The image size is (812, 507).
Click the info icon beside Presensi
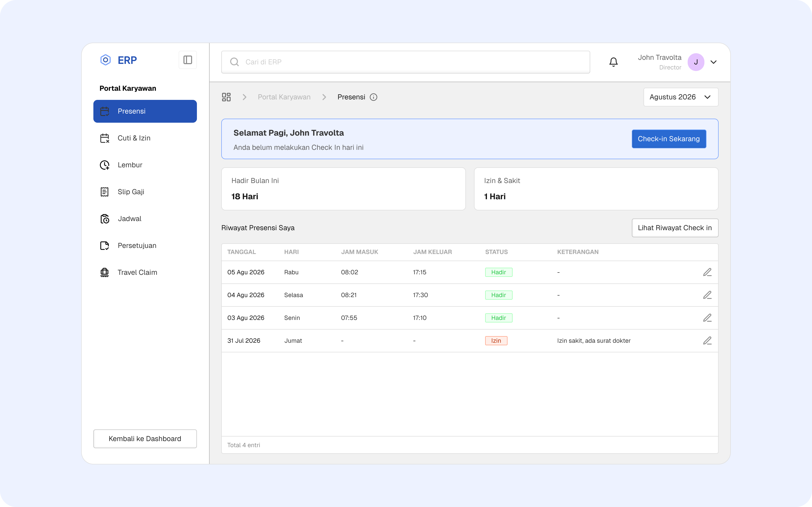click(x=374, y=97)
